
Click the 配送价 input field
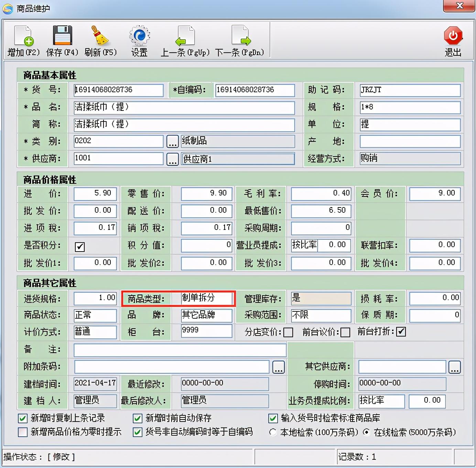tap(207, 211)
